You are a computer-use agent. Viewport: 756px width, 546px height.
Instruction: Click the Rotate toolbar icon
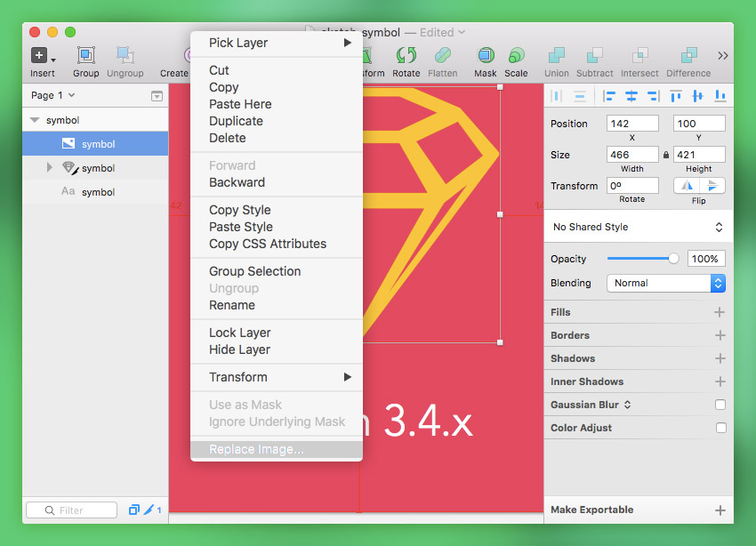click(x=406, y=56)
